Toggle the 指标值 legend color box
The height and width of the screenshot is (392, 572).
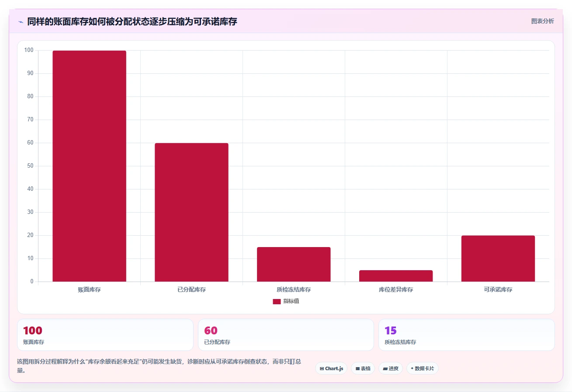point(277,302)
